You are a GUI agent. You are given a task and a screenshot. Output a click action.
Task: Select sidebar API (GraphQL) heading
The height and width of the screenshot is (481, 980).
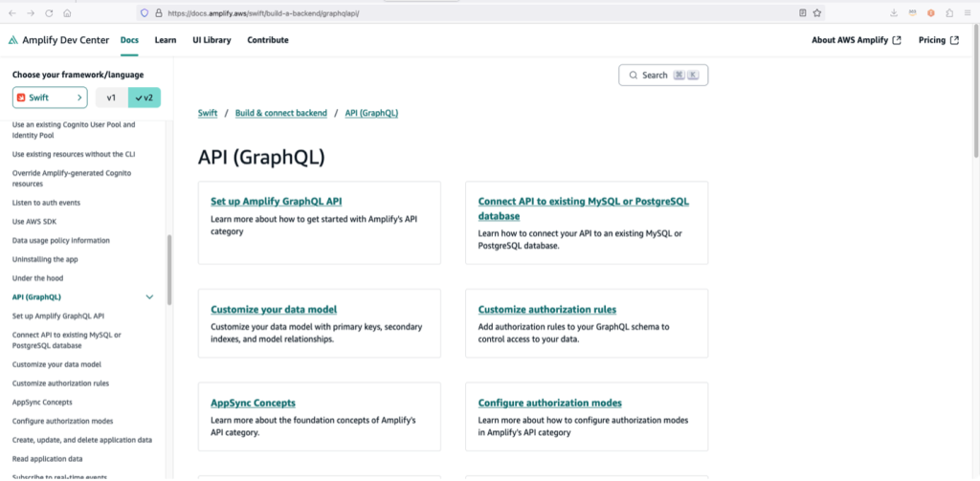(x=37, y=296)
